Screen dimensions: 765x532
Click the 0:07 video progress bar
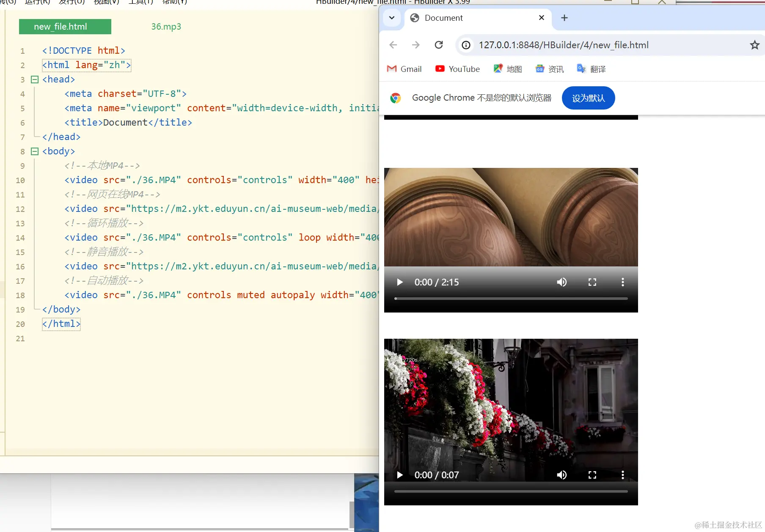tap(511, 491)
